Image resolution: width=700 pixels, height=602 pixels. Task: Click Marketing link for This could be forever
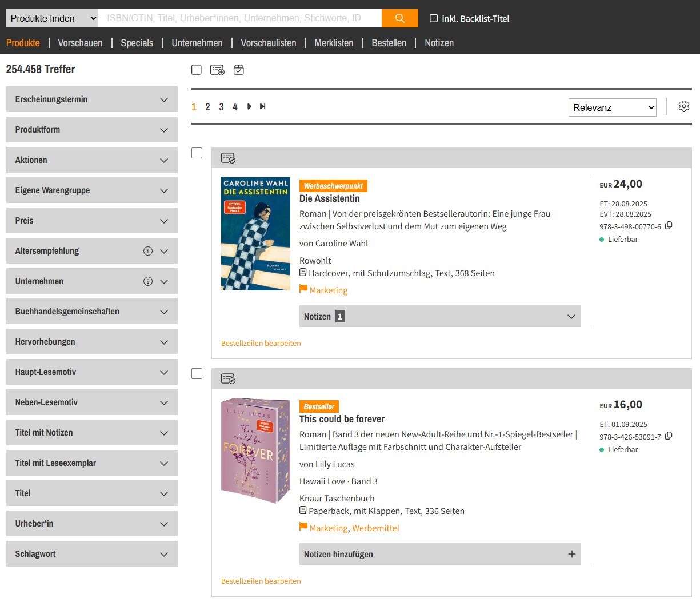(329, 528)
